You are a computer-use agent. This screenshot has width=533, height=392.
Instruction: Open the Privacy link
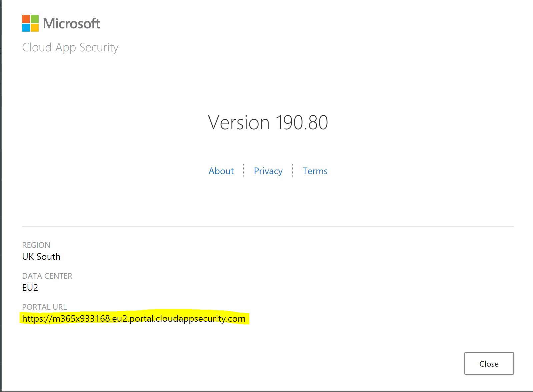268,171
